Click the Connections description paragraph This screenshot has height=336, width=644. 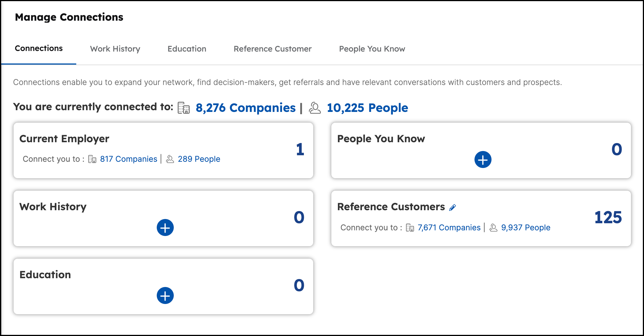point(287,82)
